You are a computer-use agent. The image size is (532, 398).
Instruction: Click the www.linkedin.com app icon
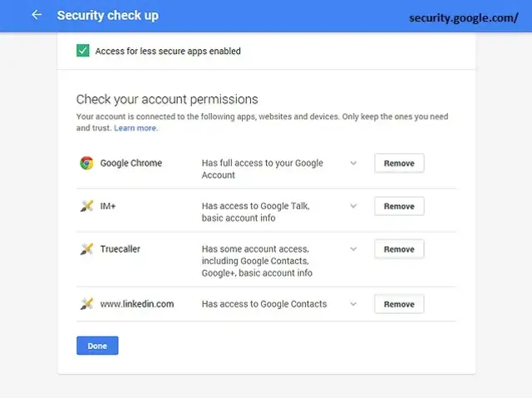(86, 304)
